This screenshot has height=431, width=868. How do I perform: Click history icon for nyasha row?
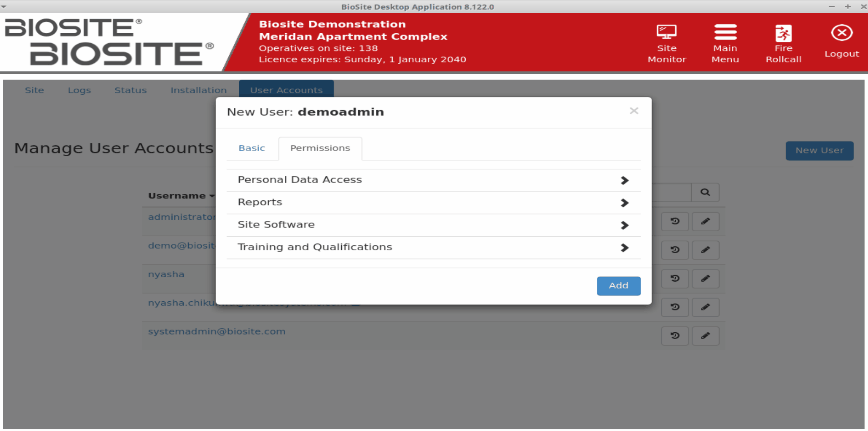[x=675, y=279]
